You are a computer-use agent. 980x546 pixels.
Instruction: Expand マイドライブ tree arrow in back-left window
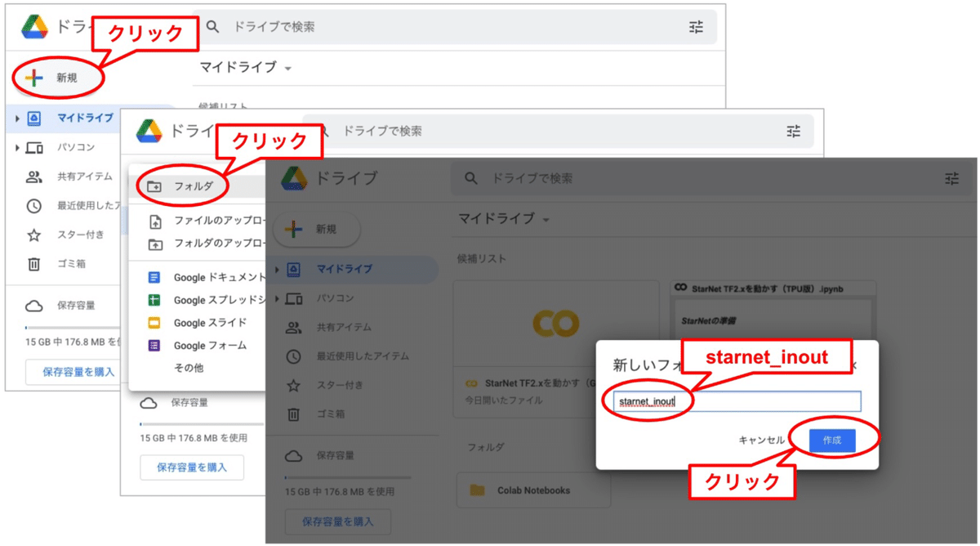click(17, 119)
